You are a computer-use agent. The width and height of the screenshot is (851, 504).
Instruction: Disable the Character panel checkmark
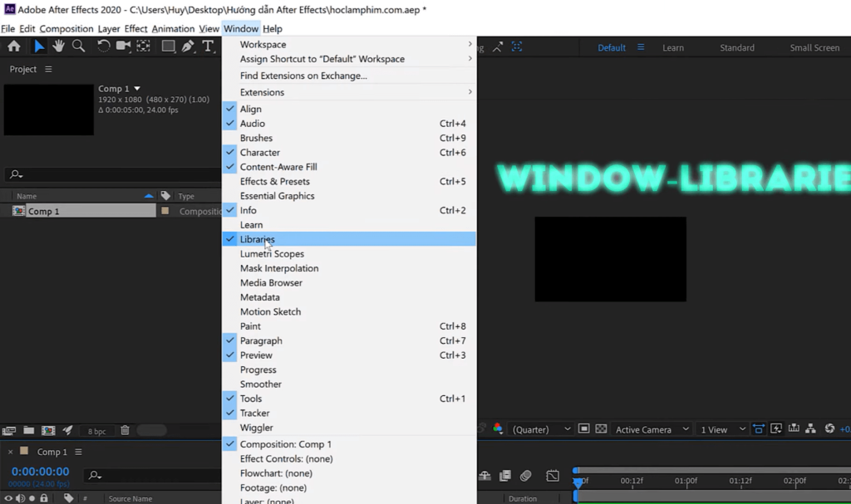[x=230, y=152]
